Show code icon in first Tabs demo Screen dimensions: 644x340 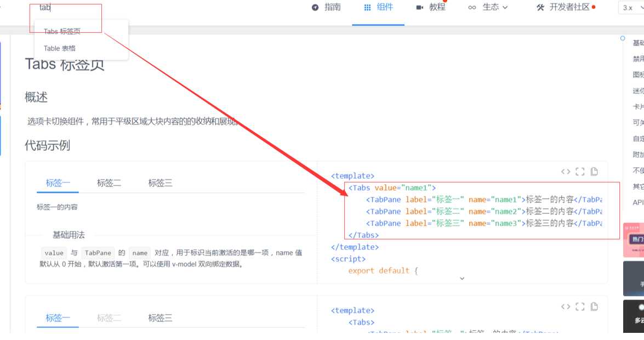click(x=566, y=172)
